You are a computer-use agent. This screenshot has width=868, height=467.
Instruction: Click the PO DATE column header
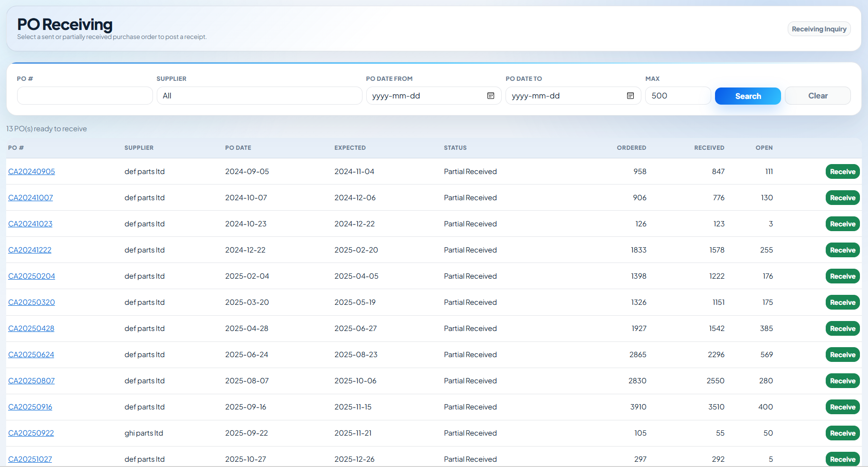tap(238, 148)
